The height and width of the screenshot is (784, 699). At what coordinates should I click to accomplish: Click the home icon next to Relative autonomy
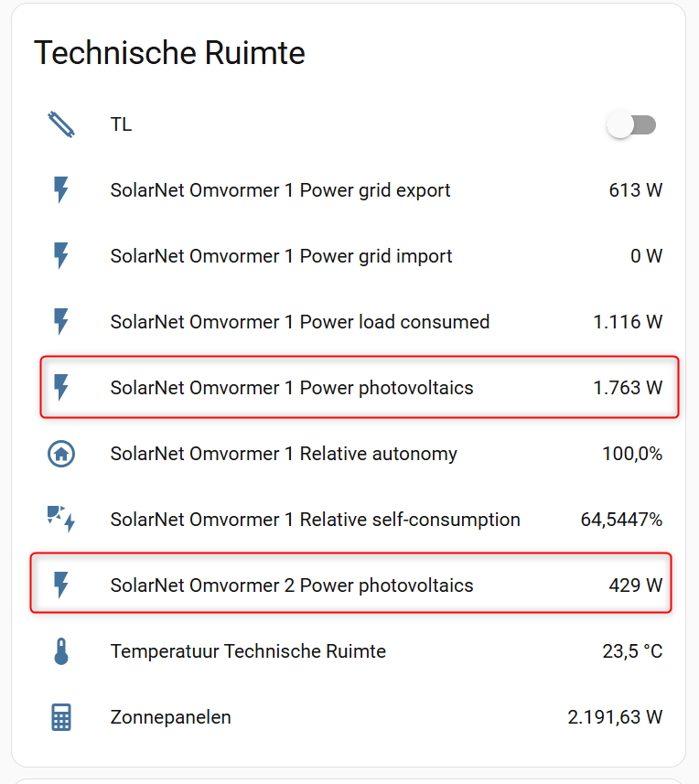pos(60,454)
